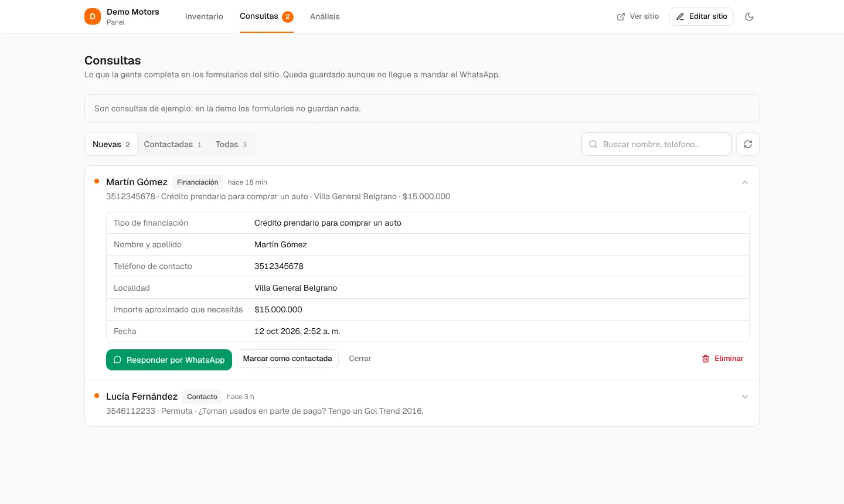Viewport: 844px width, 504px height.
Task: Click the orange Demo Motors logo badge
Action: 93,16
